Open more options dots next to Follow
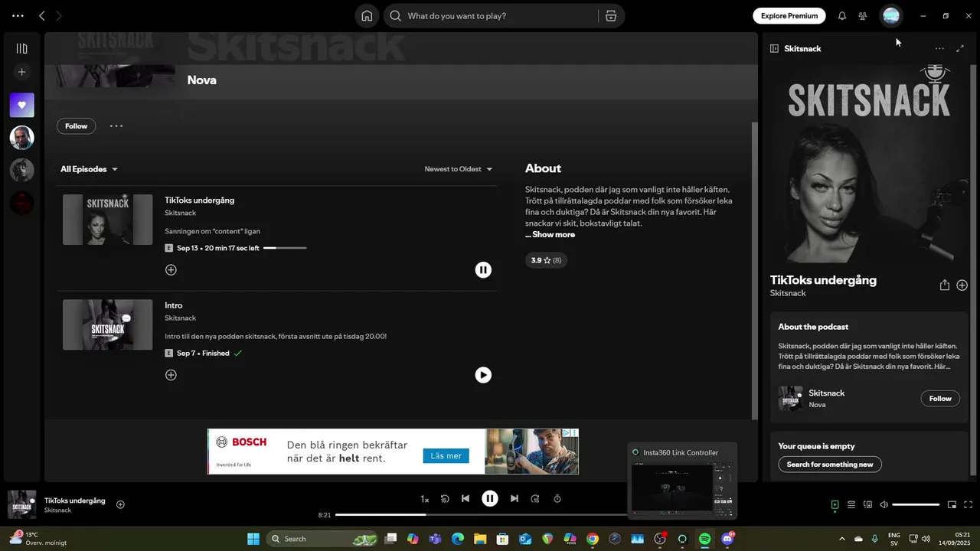The width and height of the screenshot is (980, 551). [116, 126]
